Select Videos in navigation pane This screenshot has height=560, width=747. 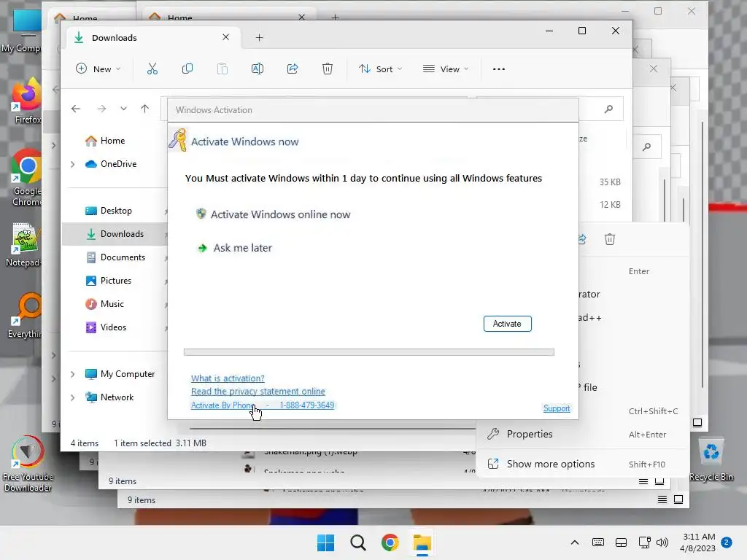113,327
